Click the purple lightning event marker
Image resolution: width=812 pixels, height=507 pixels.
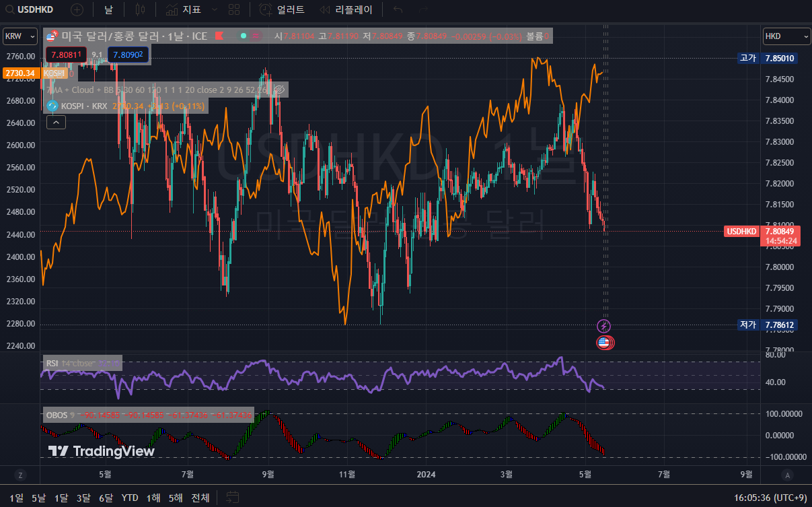[x=604, y=327]
